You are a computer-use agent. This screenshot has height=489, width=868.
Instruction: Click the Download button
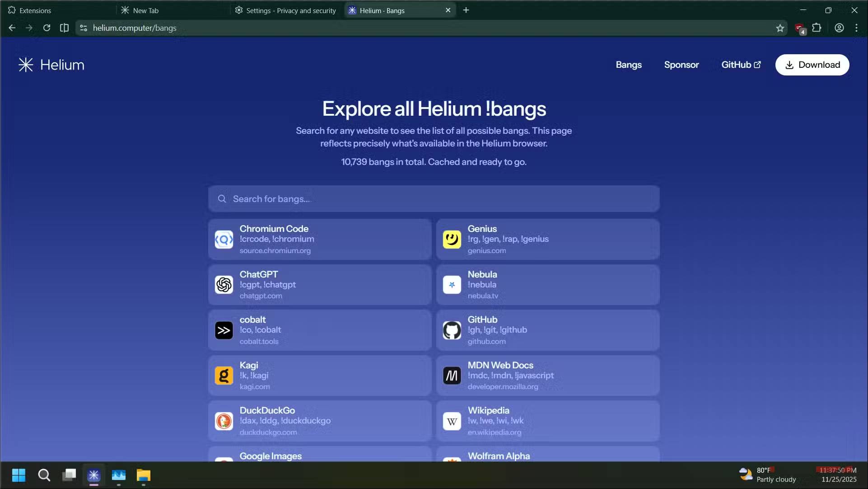coord(812,65)
